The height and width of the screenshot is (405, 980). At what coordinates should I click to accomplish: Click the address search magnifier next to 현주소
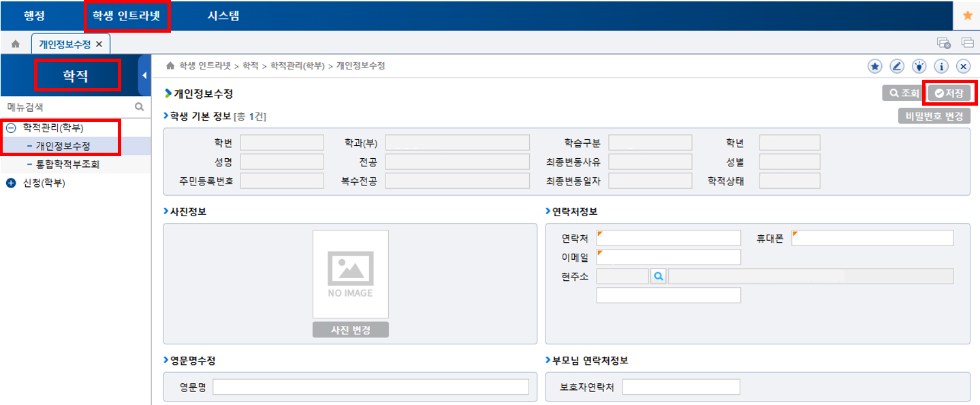659,276
